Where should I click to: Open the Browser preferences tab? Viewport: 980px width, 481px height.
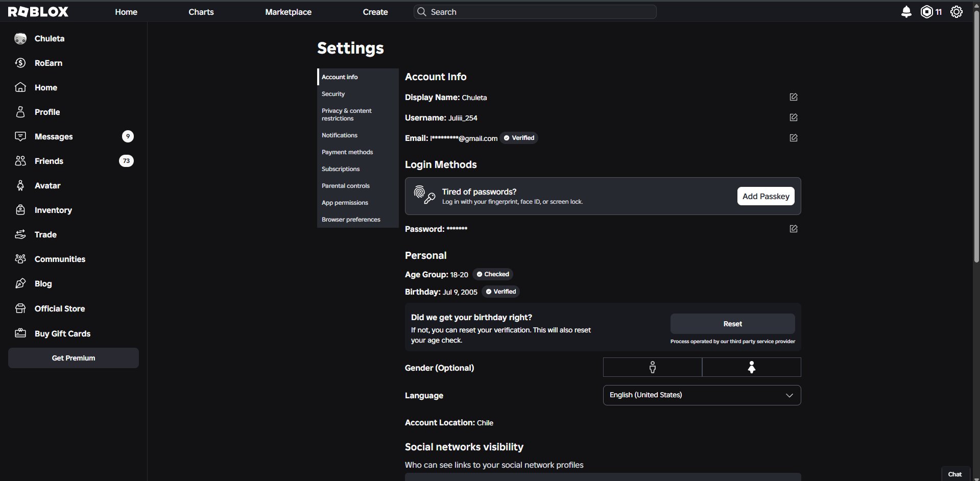pos(357,220)
